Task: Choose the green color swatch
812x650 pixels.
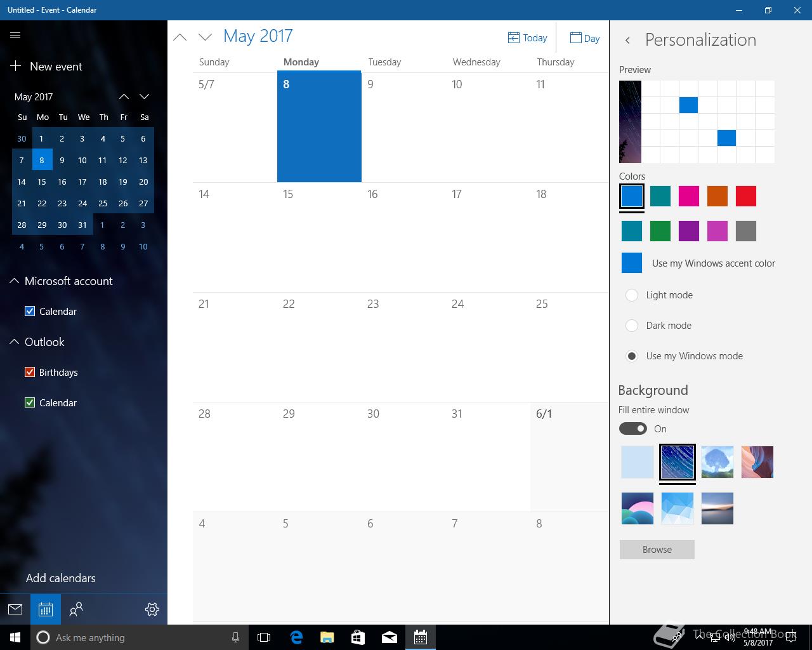Action: coord(660,231)
